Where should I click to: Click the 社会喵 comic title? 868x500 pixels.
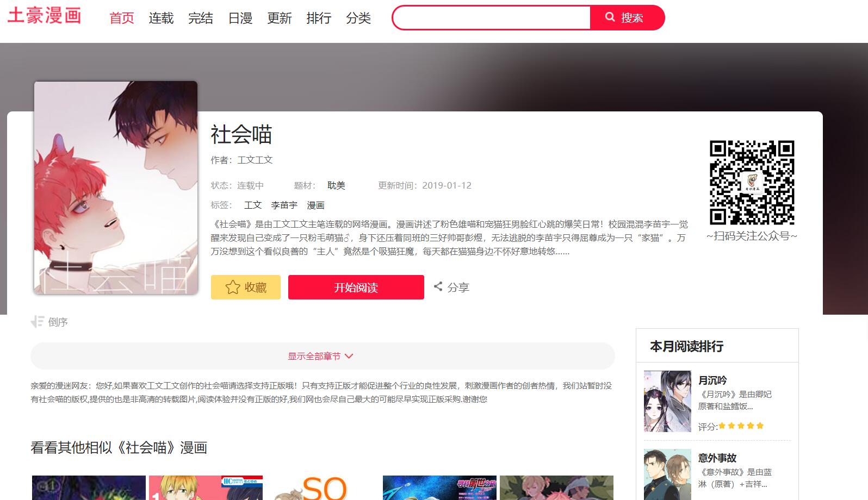coord(241,134)
